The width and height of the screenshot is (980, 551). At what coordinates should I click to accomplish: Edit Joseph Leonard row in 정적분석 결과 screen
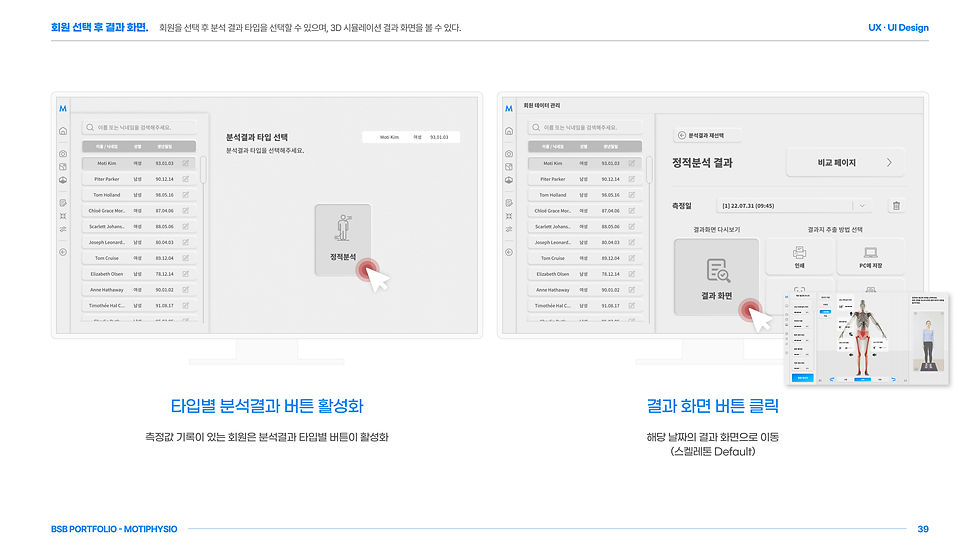point(632,242)
